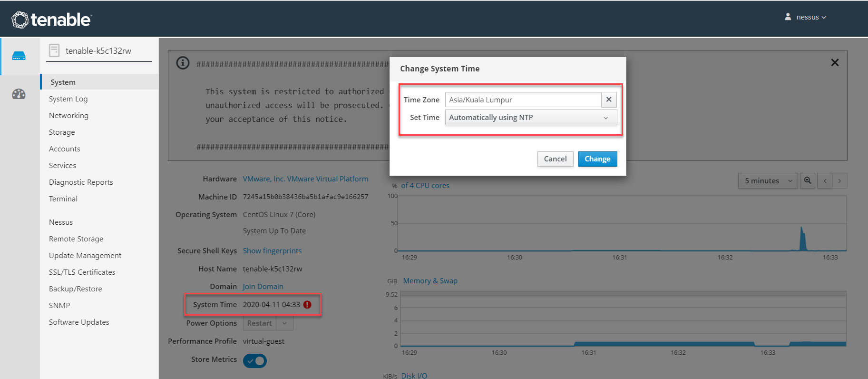Click the Machine ID value text
868x379 pixels.
(x=305, y=197)
